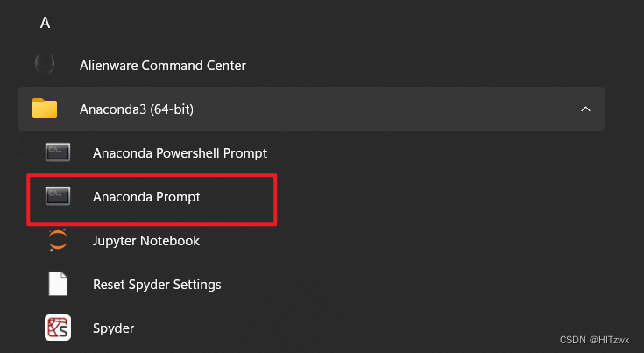
Task: Select Anaconda Powershell Prompt text entry
Action: (x=180, y=153)
